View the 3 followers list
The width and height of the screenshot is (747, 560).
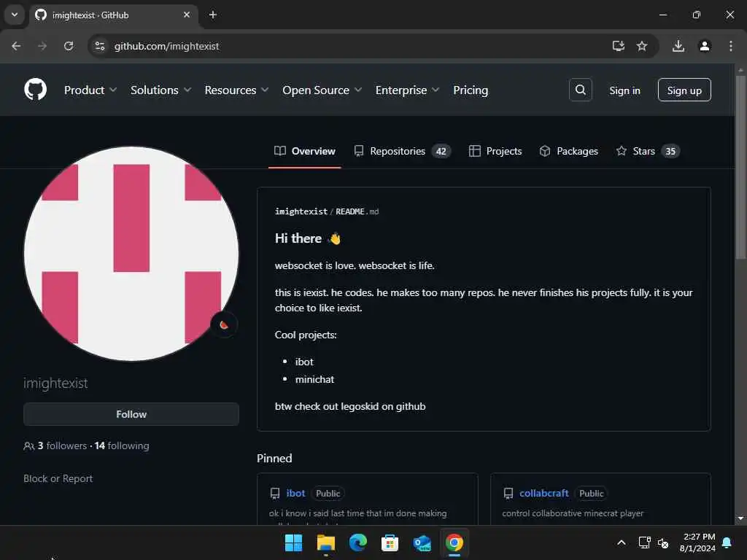(x=63, y=446)
